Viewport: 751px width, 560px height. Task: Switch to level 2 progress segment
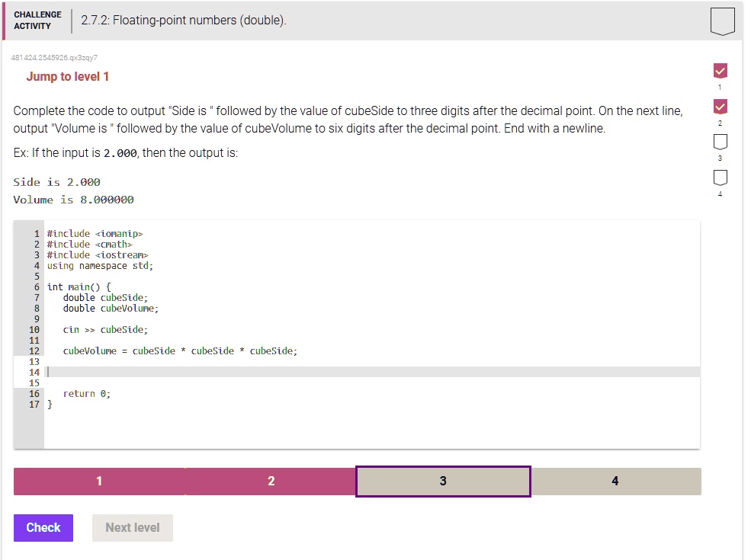click(271, 481)
